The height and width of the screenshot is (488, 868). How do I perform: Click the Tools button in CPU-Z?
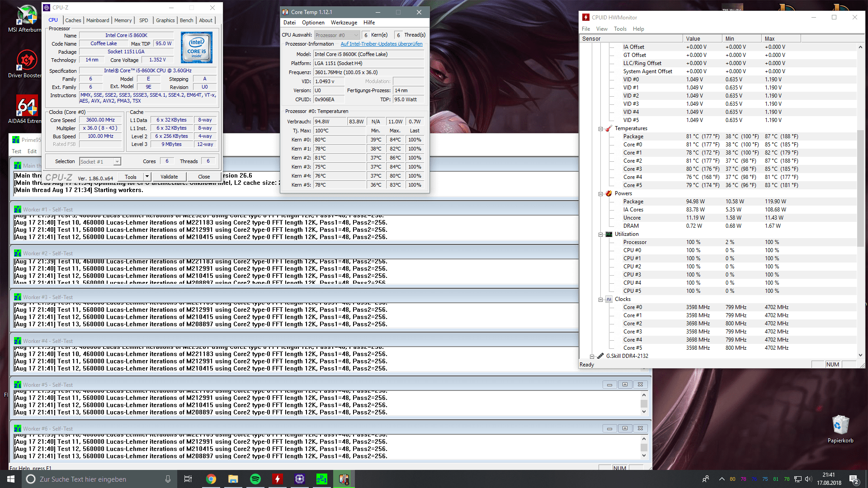point(131,177)
